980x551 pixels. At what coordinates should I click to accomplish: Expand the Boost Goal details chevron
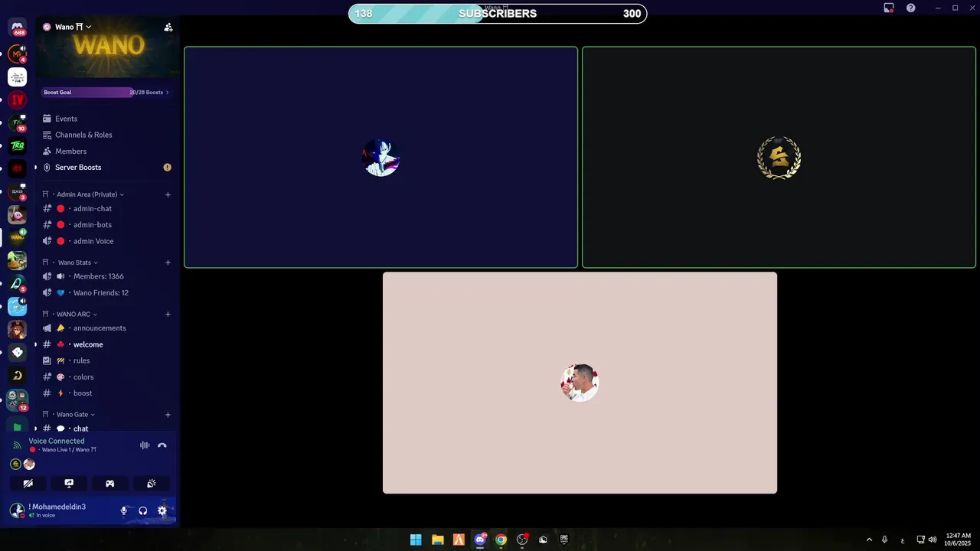point(167,93)
